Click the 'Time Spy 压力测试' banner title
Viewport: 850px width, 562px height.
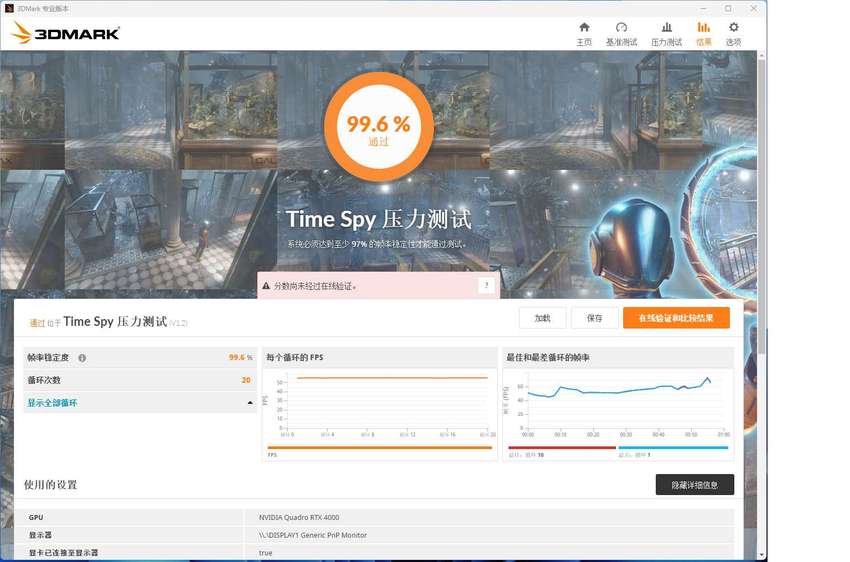tap(378, 219)
